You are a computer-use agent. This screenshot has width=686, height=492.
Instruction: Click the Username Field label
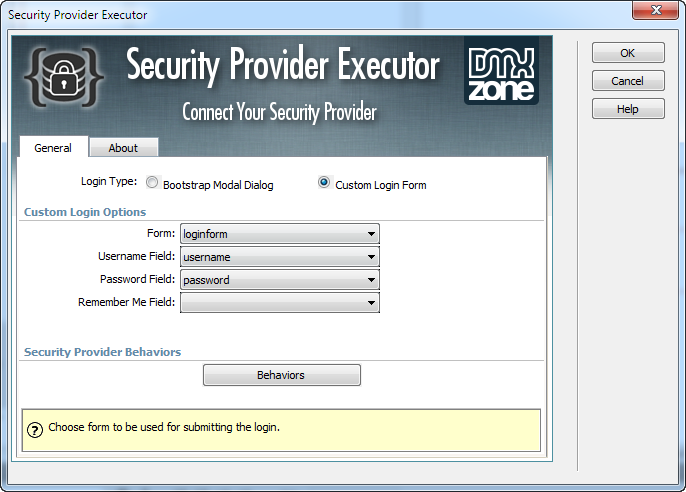coord(136,256)
